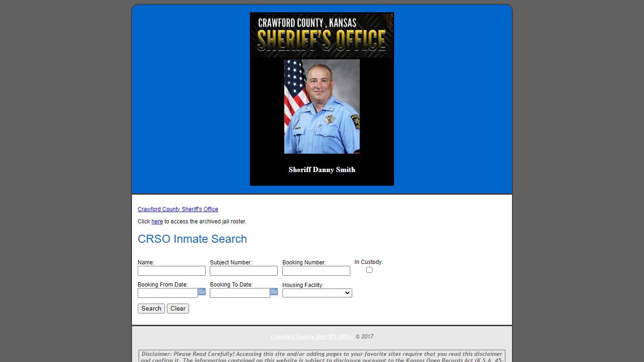Expand the Housing Facility dropdown
Screen dimensions: 644x362
[317, 293]
